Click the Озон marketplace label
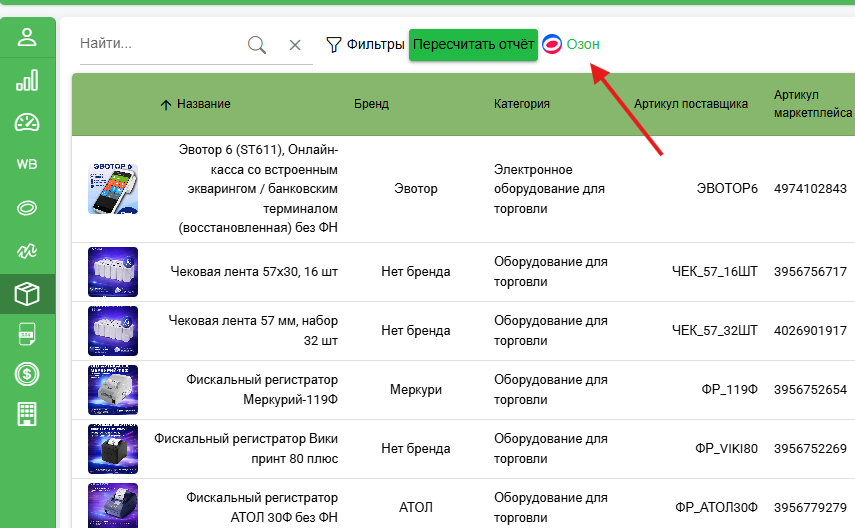This screenshot has height=528, width=855. pyautogui.click(x=583, y=44)
